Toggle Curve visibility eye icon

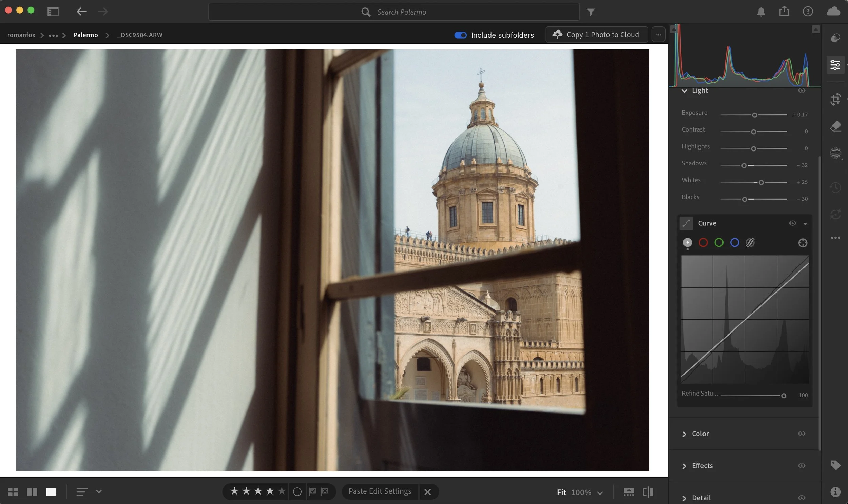(x=792, y=223)
